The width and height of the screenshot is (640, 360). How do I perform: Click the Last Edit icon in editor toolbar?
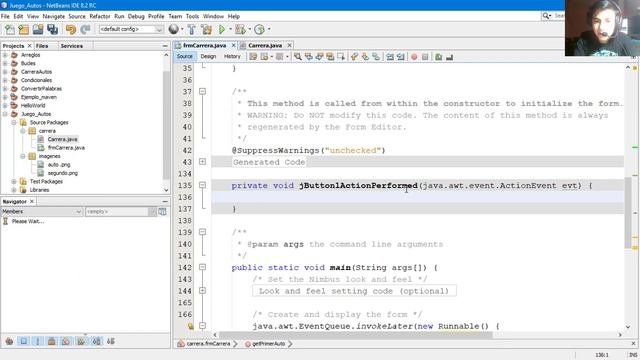(x=253, y=57)
